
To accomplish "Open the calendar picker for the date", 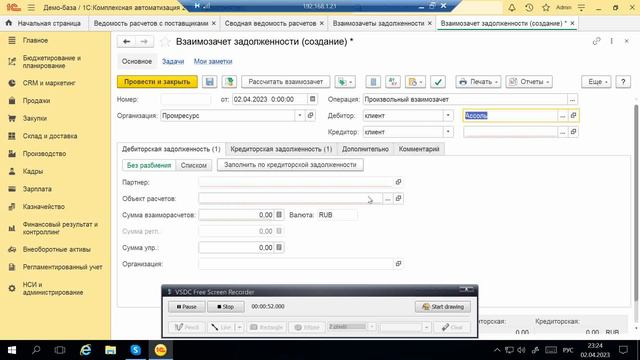I will point(312,99).
